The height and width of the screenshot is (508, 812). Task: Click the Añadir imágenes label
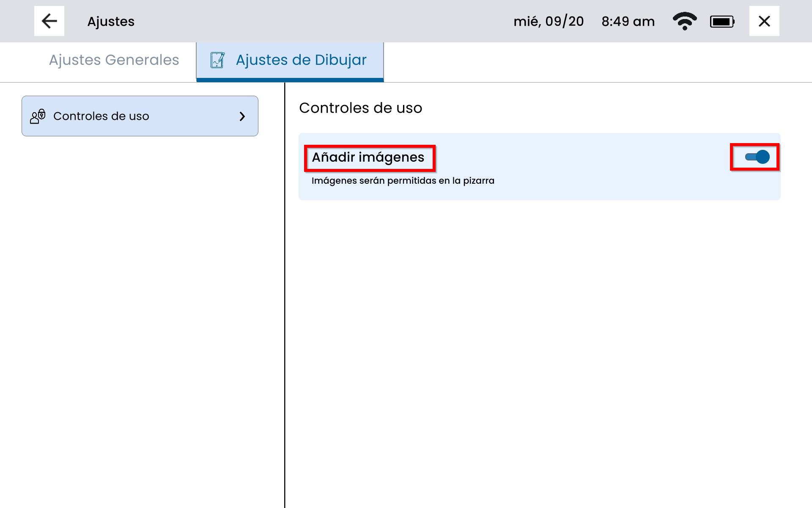coord(368,157)
